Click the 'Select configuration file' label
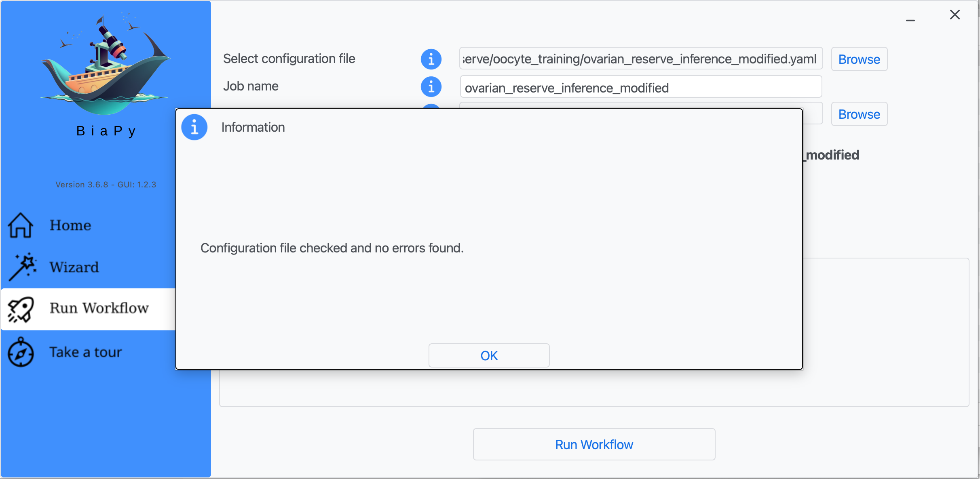The width and height of the screenshot is (980, 479). [x=289, y=59]
